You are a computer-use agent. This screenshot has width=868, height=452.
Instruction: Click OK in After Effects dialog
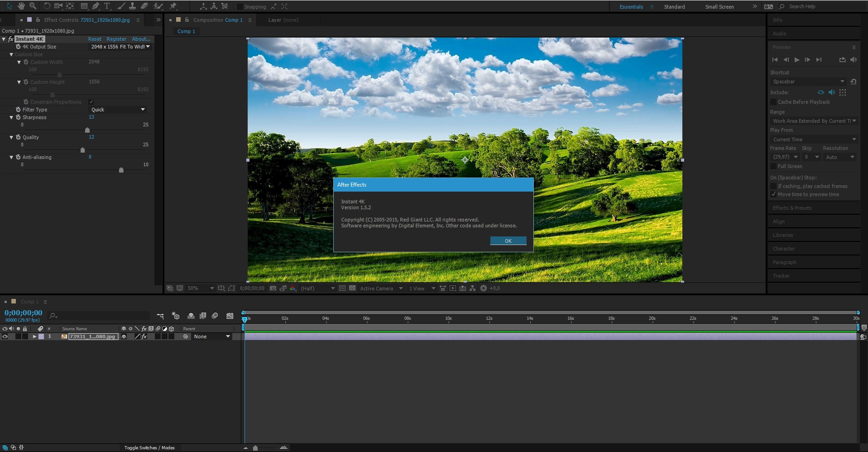[x=508, y=240]
